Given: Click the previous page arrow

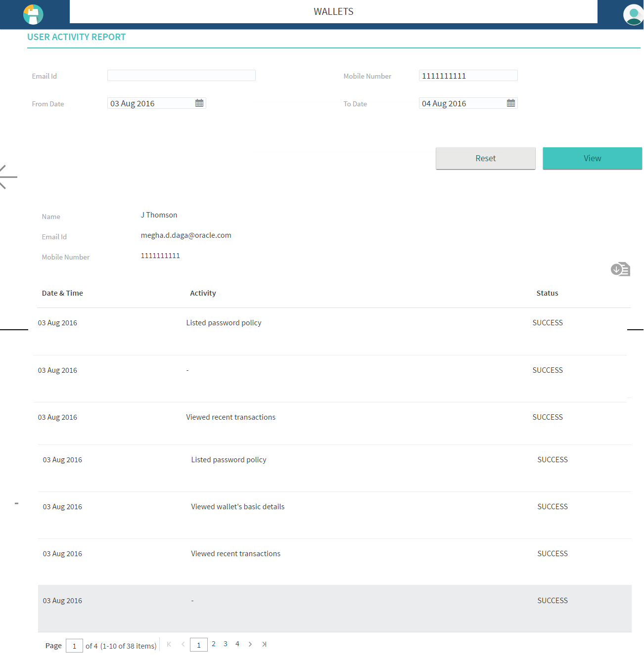Looking at the screenshot, I should (183, 644).
